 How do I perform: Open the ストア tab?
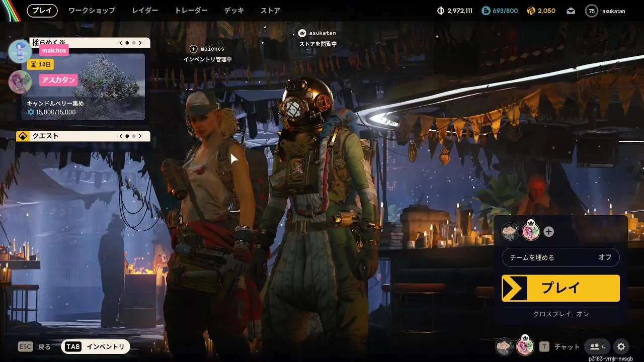(270, 11)
